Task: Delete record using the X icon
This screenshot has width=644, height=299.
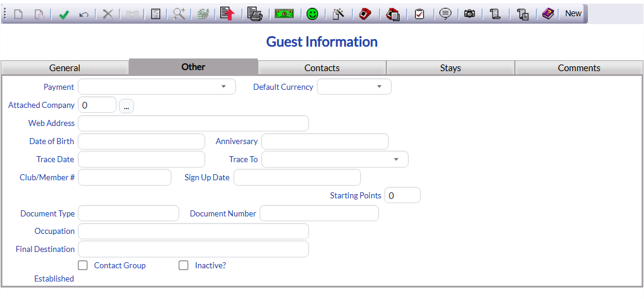Action: coord(107,14)
